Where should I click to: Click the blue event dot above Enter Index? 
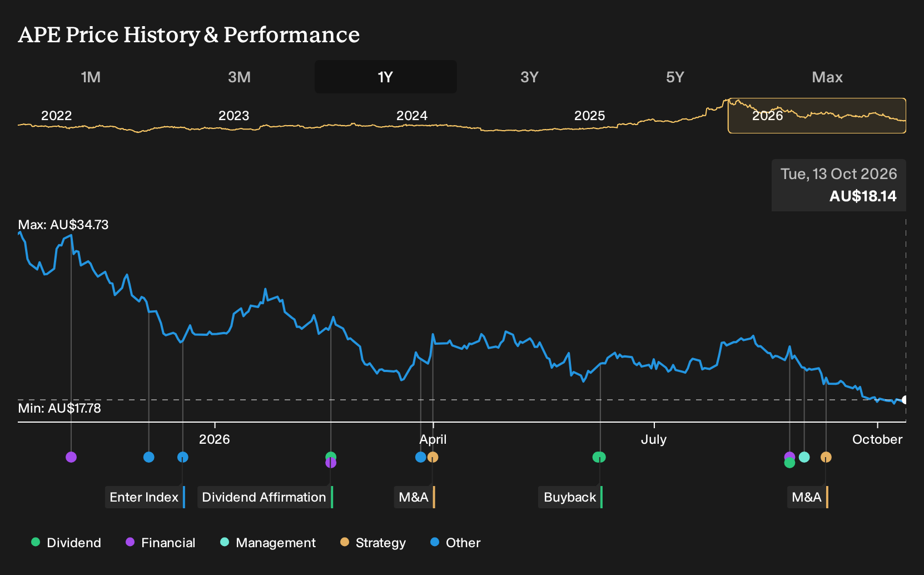(183, 457)
